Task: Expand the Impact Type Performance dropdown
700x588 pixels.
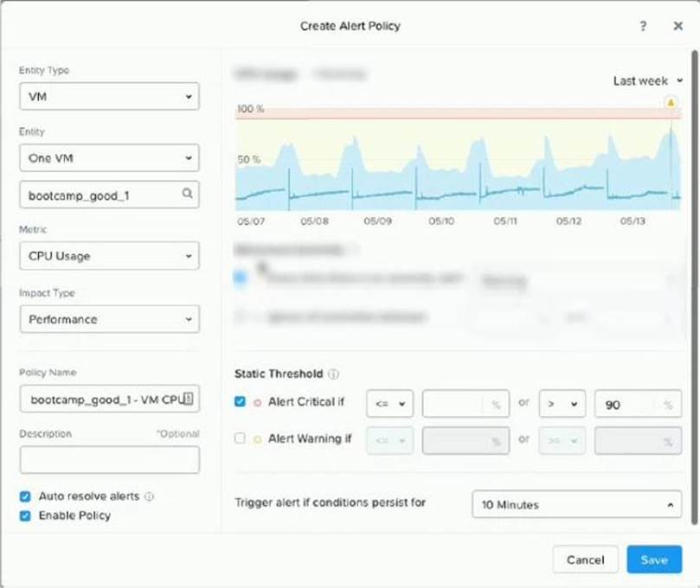Action: [x=109, y=319]
